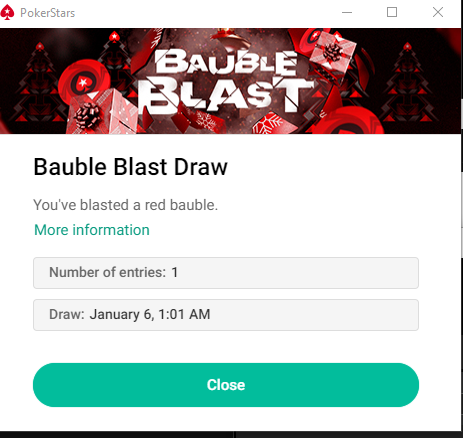Click the green Close button
The width and height of the screenshot is (463, 438).
coord(226,385)
